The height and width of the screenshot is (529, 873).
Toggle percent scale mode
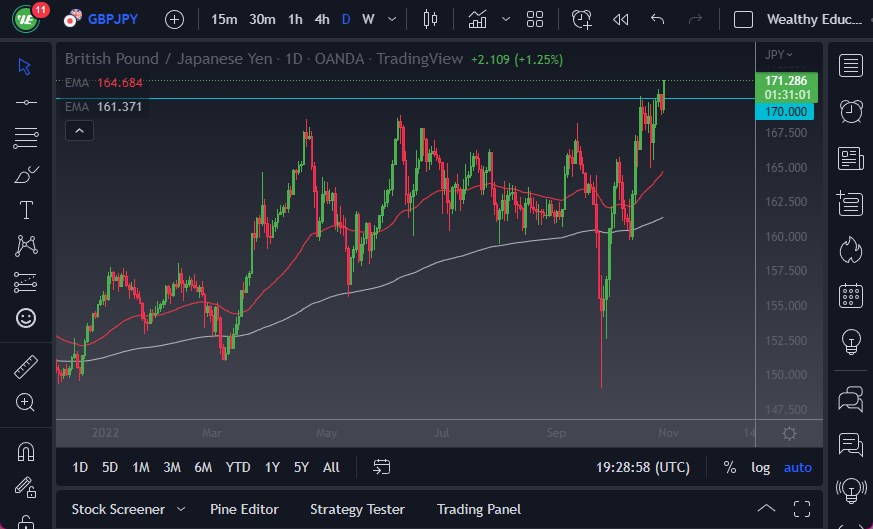[x=730, y=467]
